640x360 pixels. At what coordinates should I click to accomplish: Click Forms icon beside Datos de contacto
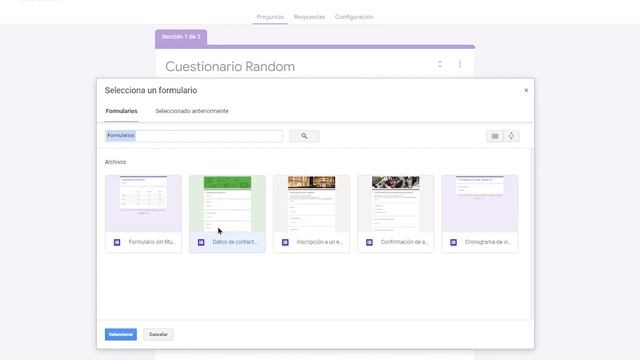click(x=201, y=242)
